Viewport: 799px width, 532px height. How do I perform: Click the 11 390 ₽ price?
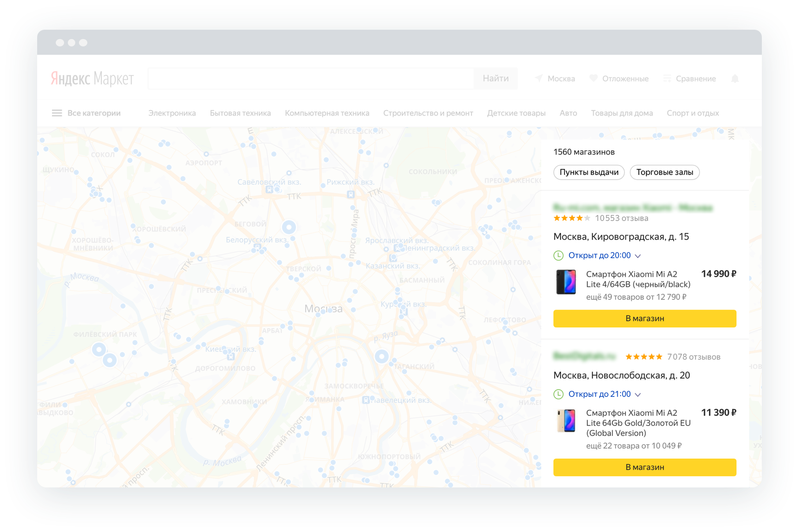pos(719,413)
